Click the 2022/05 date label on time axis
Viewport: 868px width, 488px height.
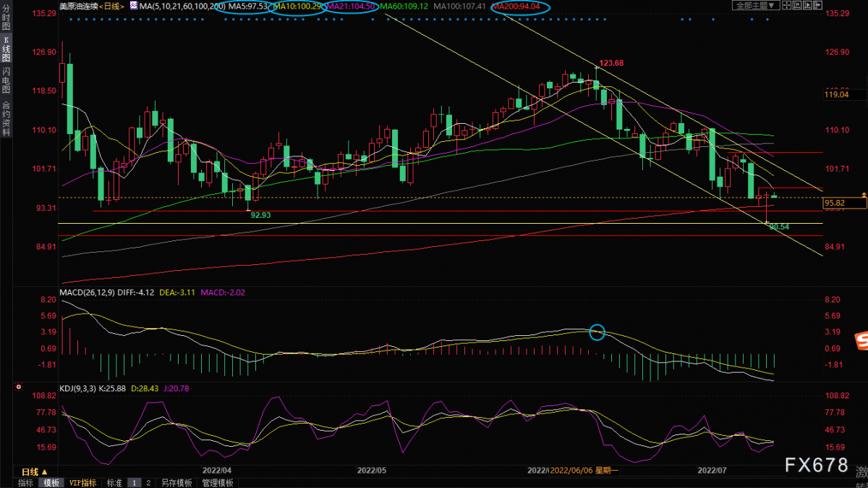pyautogui.click(x=373, y=470)
